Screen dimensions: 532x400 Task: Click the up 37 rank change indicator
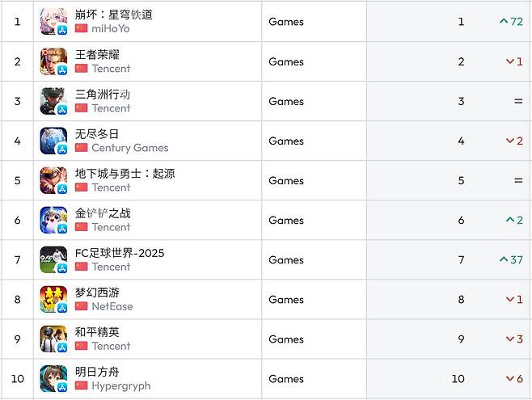click(511, 259)
